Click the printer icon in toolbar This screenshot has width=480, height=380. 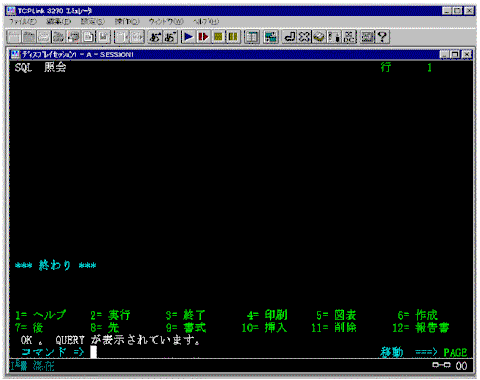[x=74, y=37]
